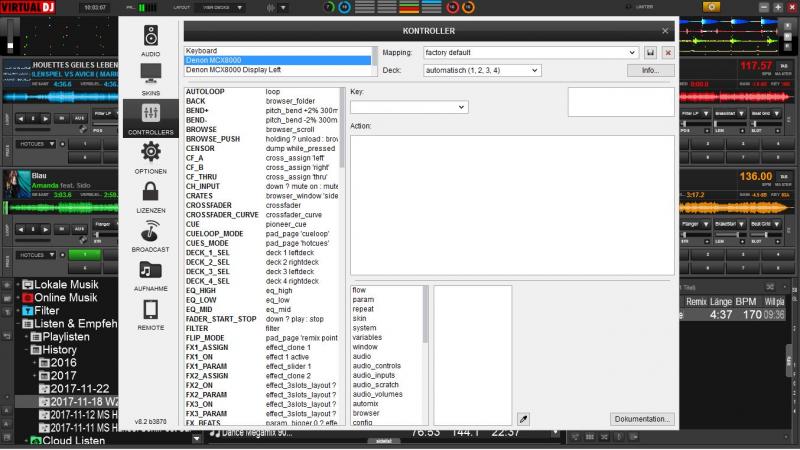Viewport: 800px width, 450px height.
Task: Close the Kontroller dialog
Action: 665,31
